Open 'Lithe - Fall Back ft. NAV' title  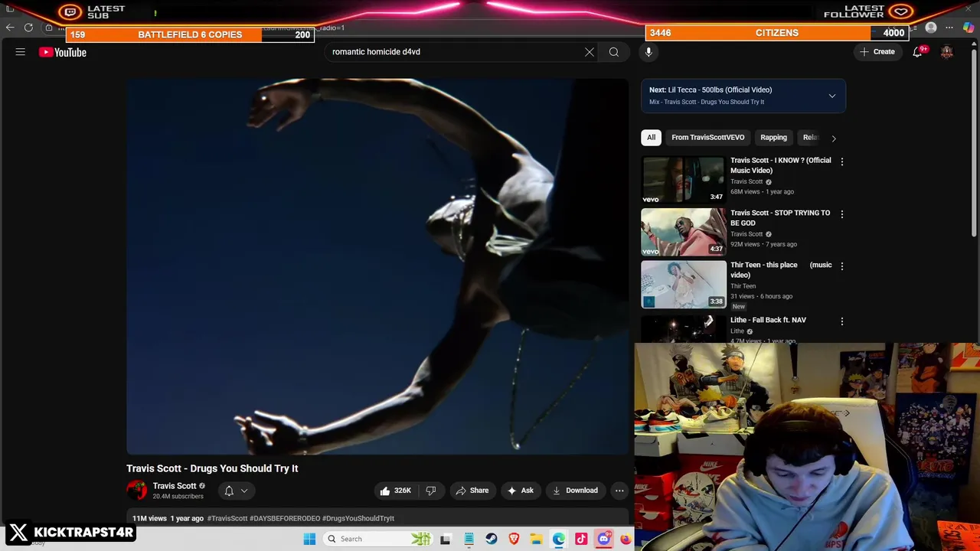[768, 320]
